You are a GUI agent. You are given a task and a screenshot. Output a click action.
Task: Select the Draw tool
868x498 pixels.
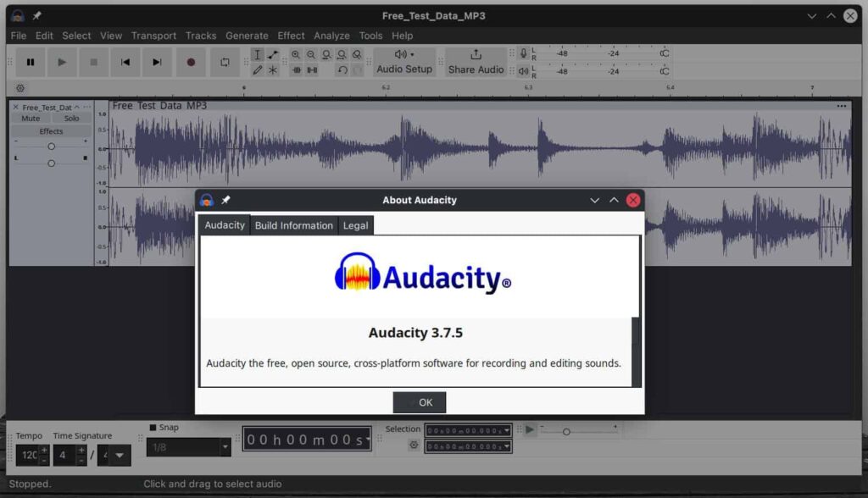pos(259,70)
